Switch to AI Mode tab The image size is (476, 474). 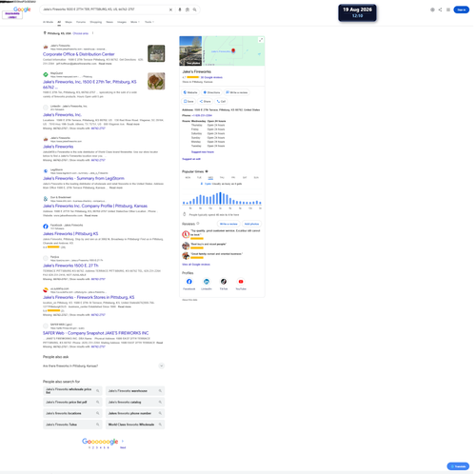point(48,22)
